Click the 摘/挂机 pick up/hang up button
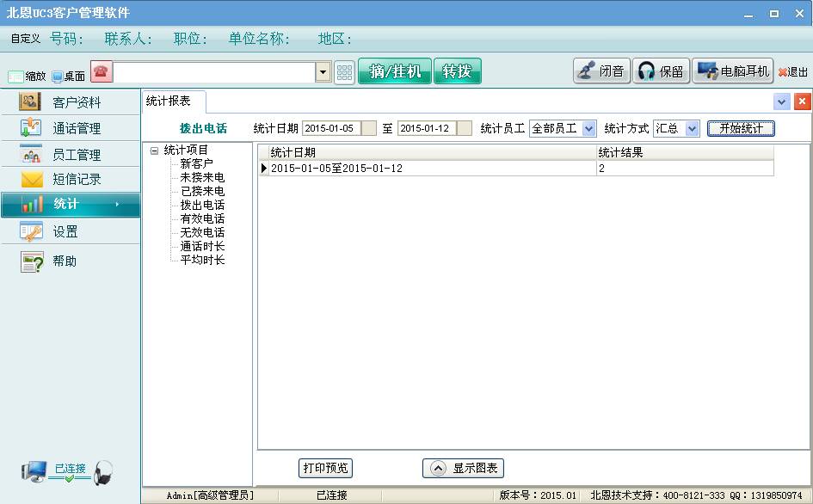 [395, 71]
